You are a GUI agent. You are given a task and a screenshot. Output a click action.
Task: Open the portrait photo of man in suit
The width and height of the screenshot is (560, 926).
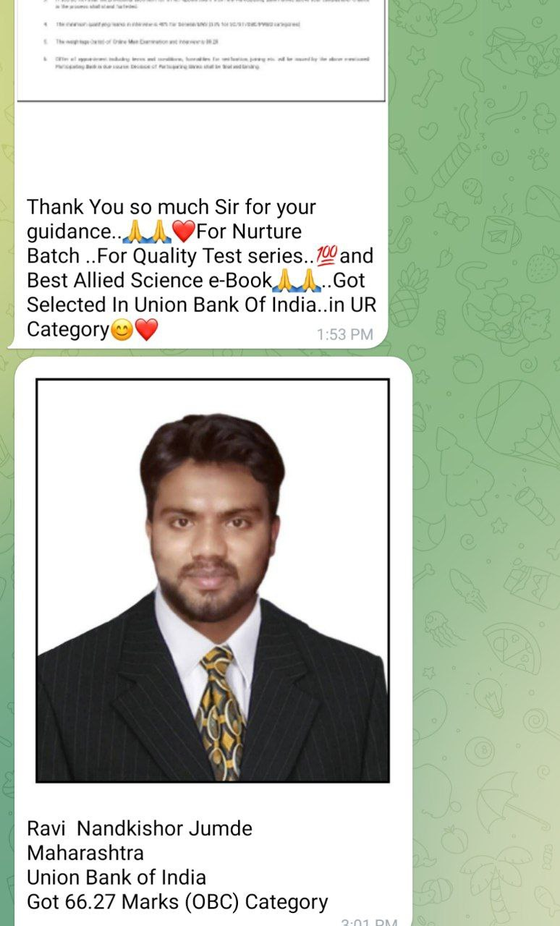[213, 580]
